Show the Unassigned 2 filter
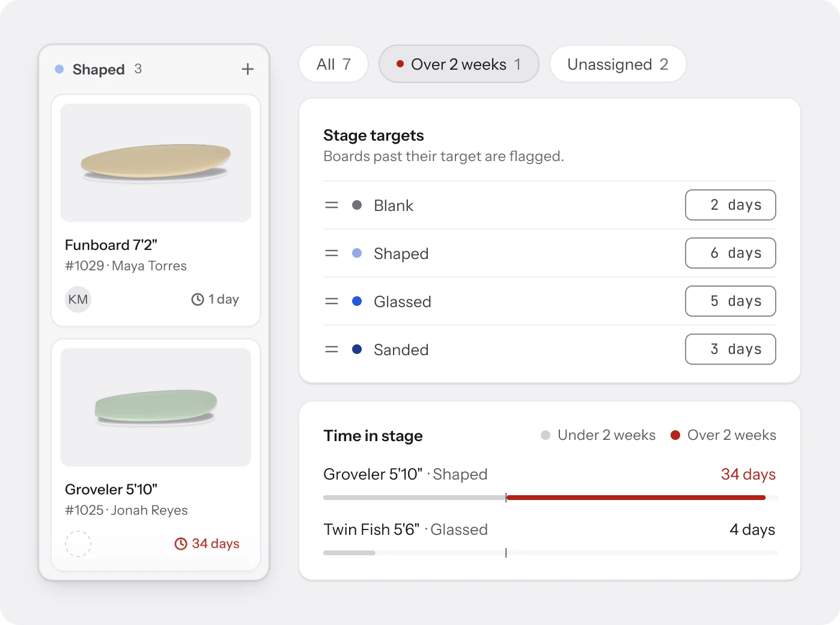This screenshot has height=625, width=840. (x=618, y=64)
